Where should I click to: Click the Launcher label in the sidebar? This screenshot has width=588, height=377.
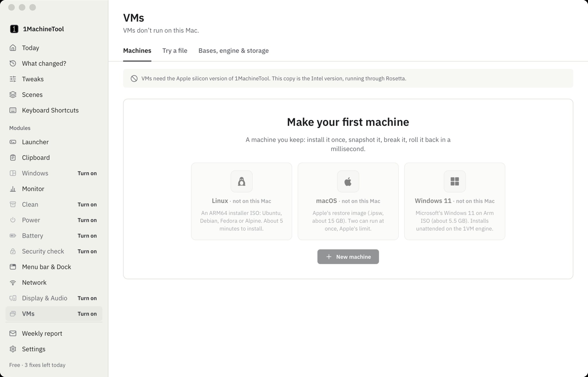click(35, 142)
